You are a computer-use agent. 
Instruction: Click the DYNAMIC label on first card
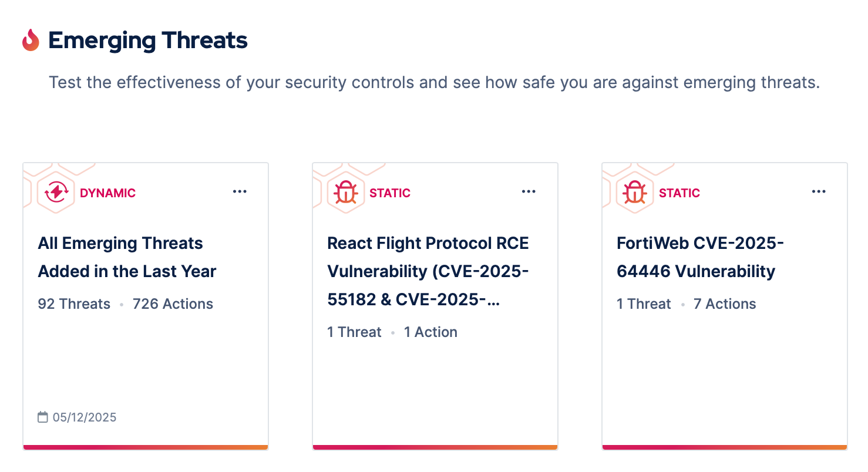(107, 193)
